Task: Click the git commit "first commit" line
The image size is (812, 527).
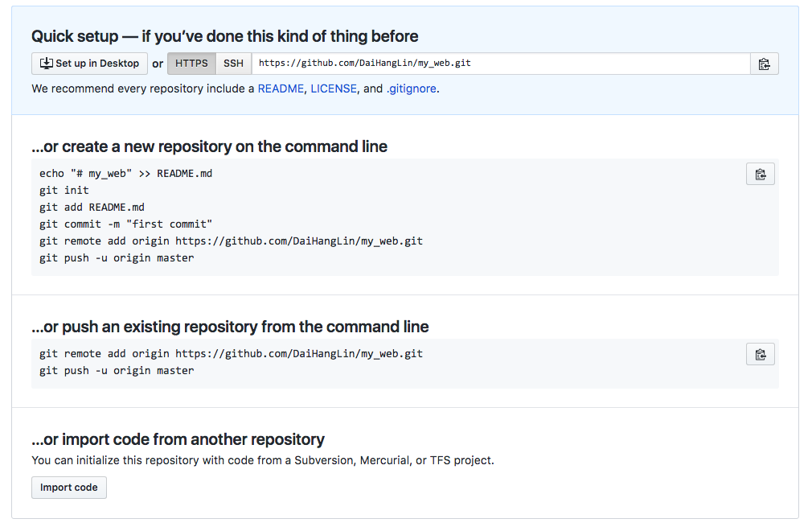Action: pos(126,224)
